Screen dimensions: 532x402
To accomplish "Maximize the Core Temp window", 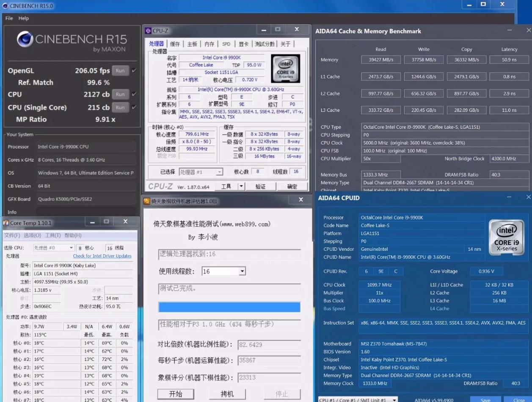I will (106, 222).
